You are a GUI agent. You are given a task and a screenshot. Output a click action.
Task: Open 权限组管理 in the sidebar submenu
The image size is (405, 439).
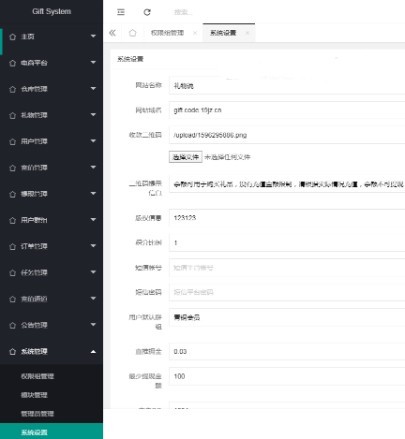[x=37, y=376]
